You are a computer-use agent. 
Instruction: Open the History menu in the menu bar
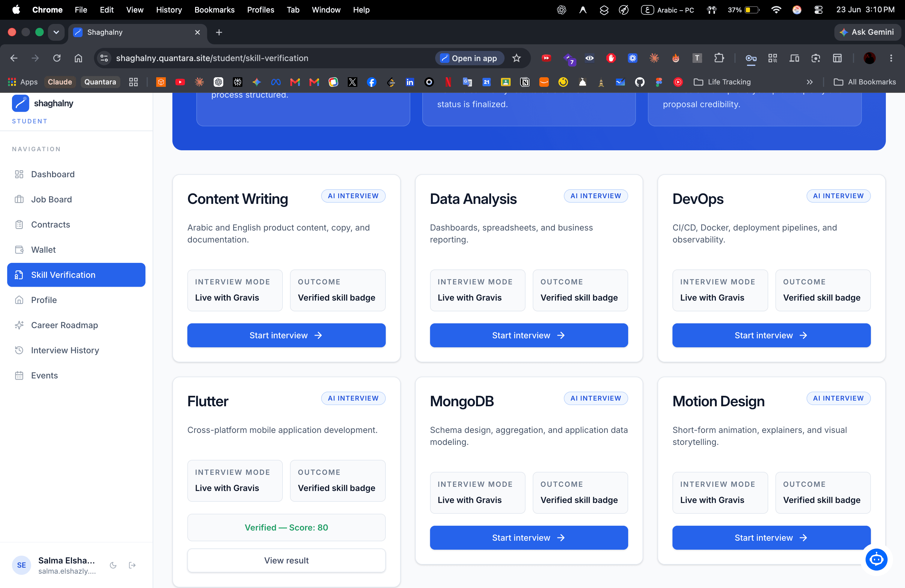point(169,10)
